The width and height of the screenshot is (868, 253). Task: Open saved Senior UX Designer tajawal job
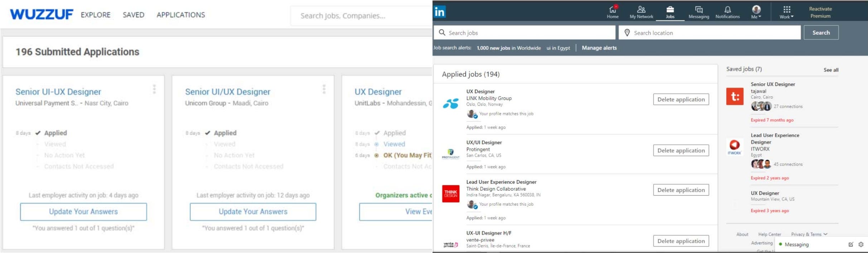(x=773, y=84)
